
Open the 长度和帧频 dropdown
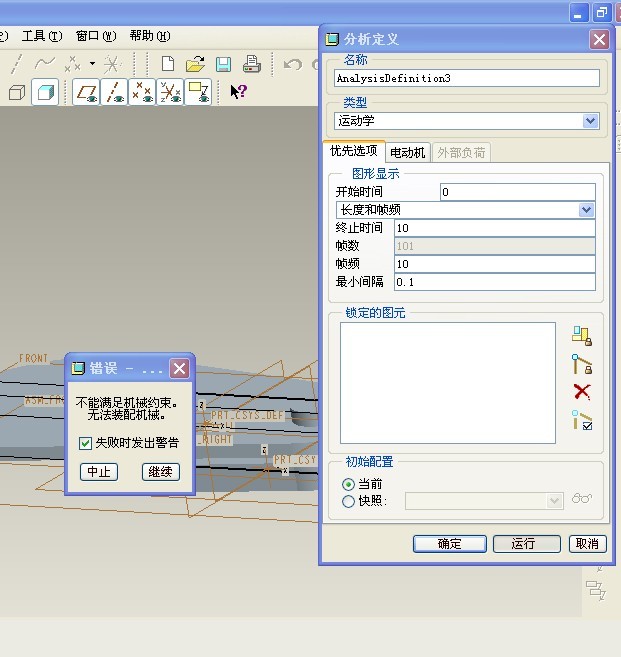pos(586,210)
